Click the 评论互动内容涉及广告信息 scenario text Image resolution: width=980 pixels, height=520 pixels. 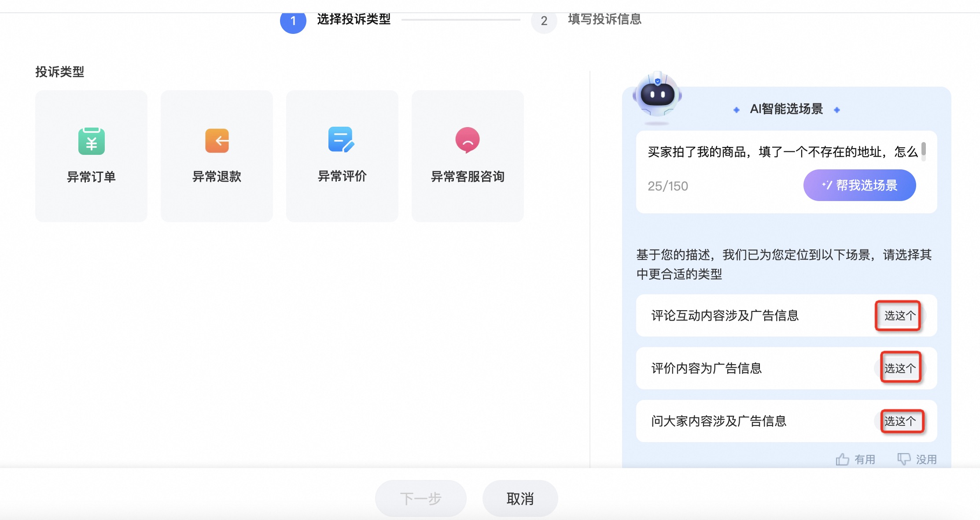[x=725, y=315]
